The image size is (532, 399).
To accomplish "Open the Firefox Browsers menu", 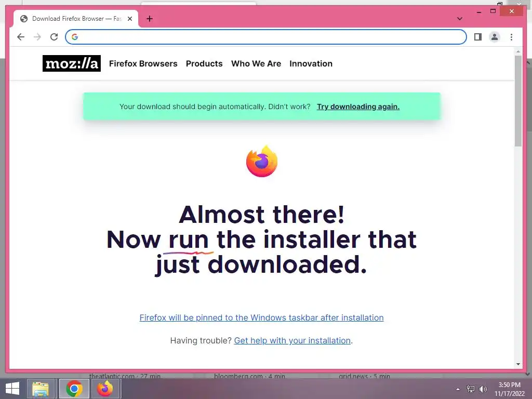I will 143,63.
